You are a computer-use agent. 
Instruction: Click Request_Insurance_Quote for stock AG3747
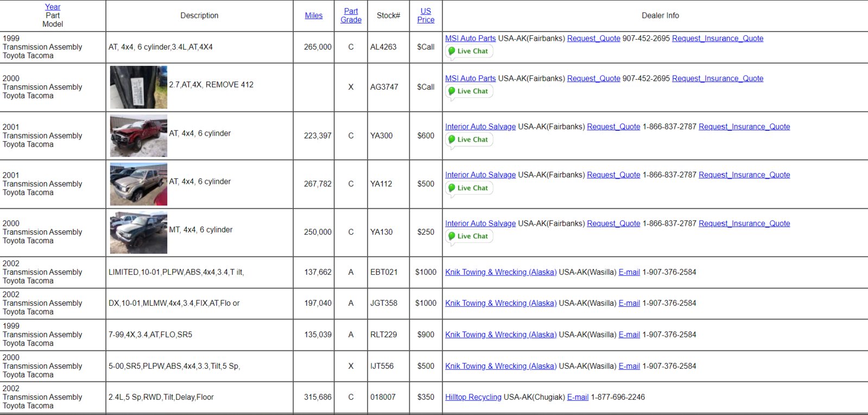718,79
